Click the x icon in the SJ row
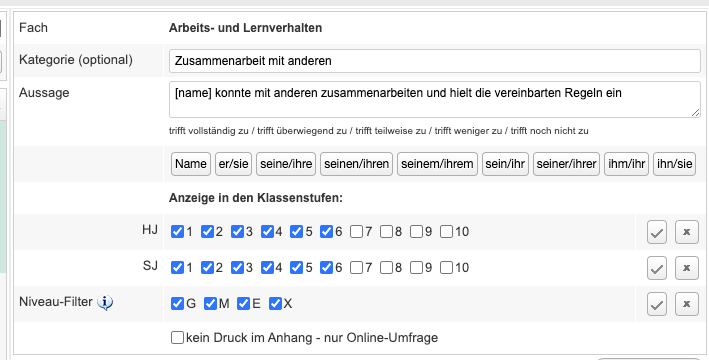Viewport: 709px width, 360px height. pyautogui.click(x=686, y=268)
